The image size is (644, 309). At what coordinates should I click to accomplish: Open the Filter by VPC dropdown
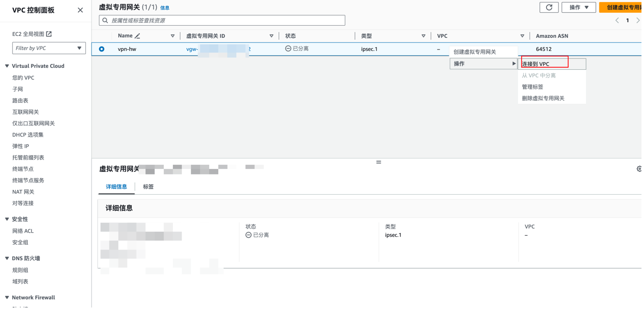[x=49, y=48]
